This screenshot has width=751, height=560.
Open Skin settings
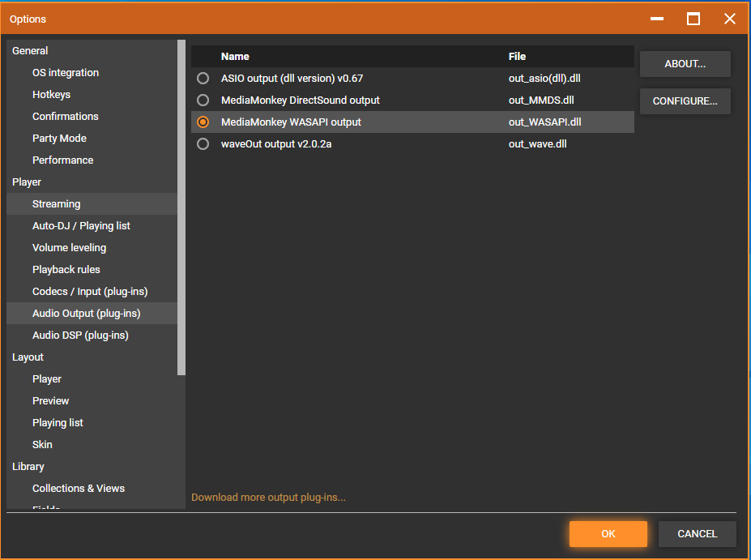tap(92, 445)
